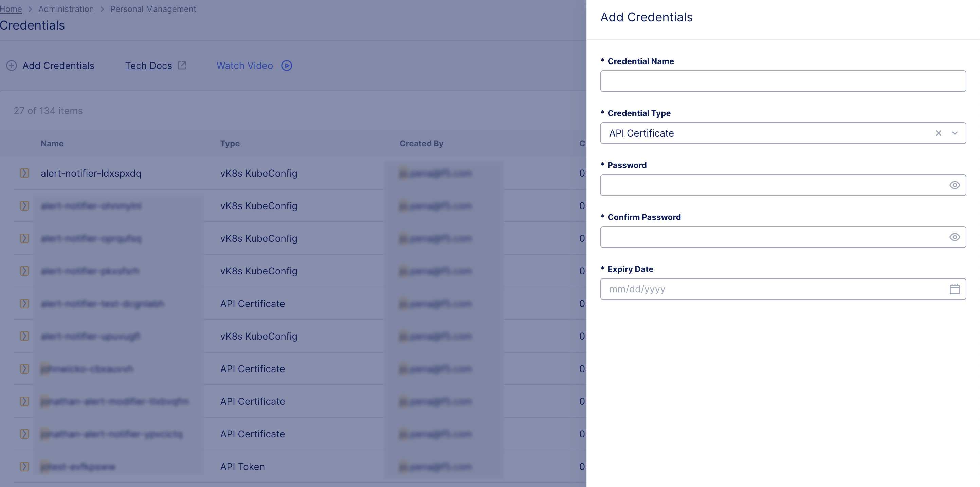Clear the API Certificate selection with the X
The width and height of the screenshot is (980, 487).
coord(939,133)
